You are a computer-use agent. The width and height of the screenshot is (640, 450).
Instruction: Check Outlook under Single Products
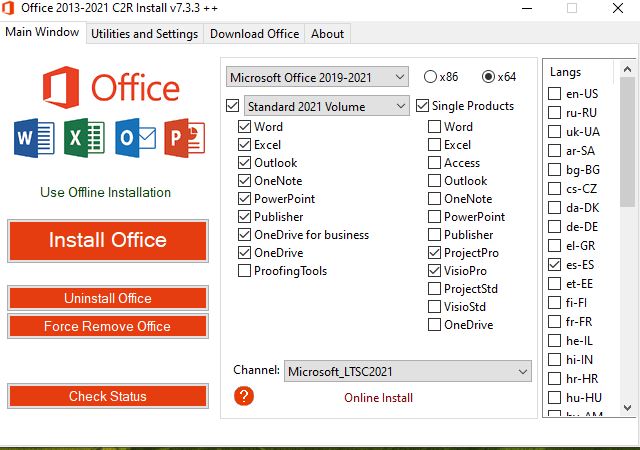434,180
